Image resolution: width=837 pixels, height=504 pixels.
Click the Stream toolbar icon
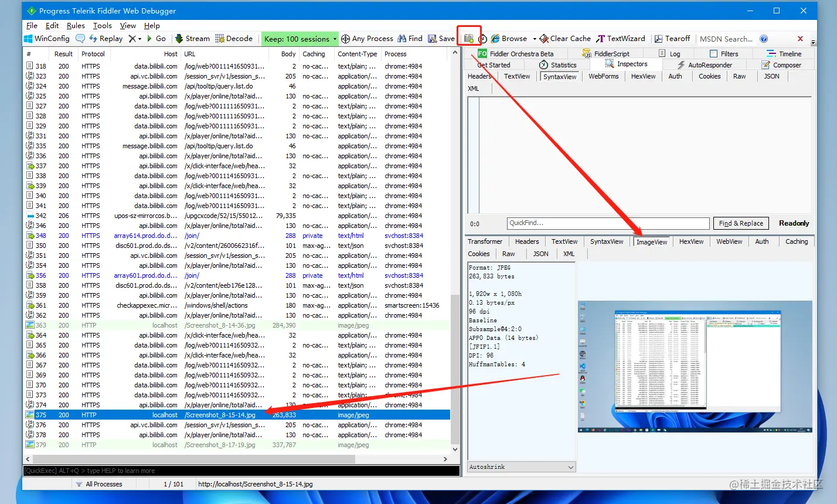tap(179, 39)
